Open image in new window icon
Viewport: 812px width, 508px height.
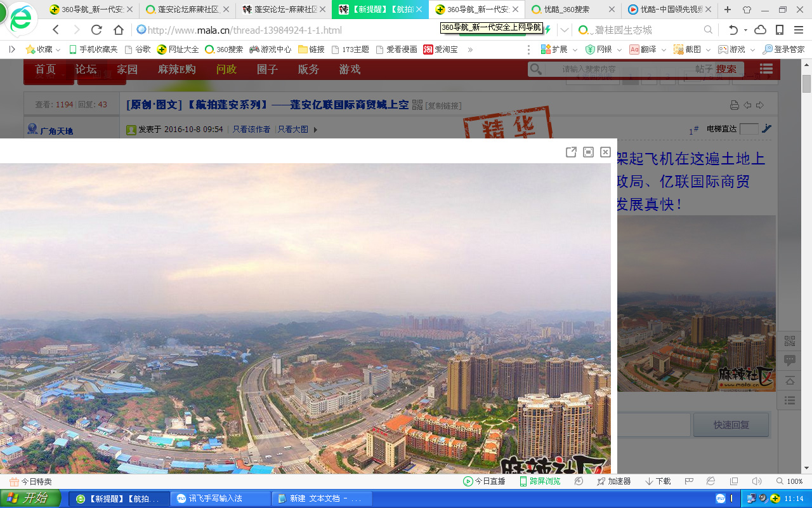pos(571,152)
